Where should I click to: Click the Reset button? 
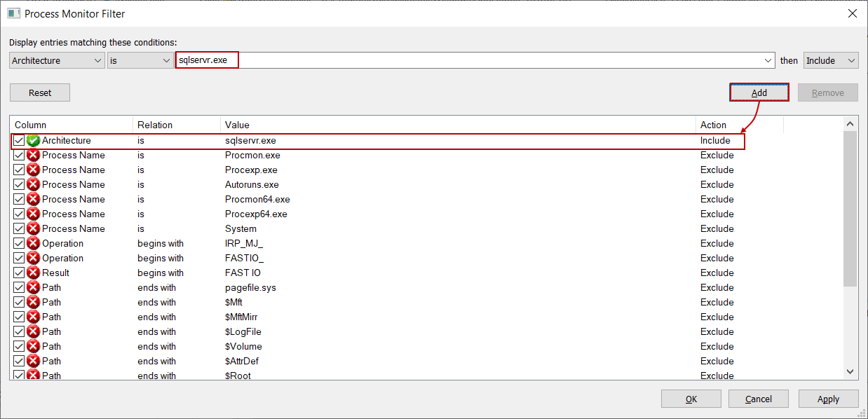coord(40,92)
